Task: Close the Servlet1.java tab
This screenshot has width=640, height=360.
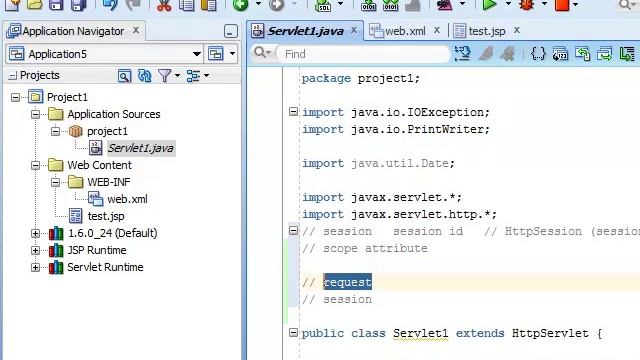Action: 354,30
